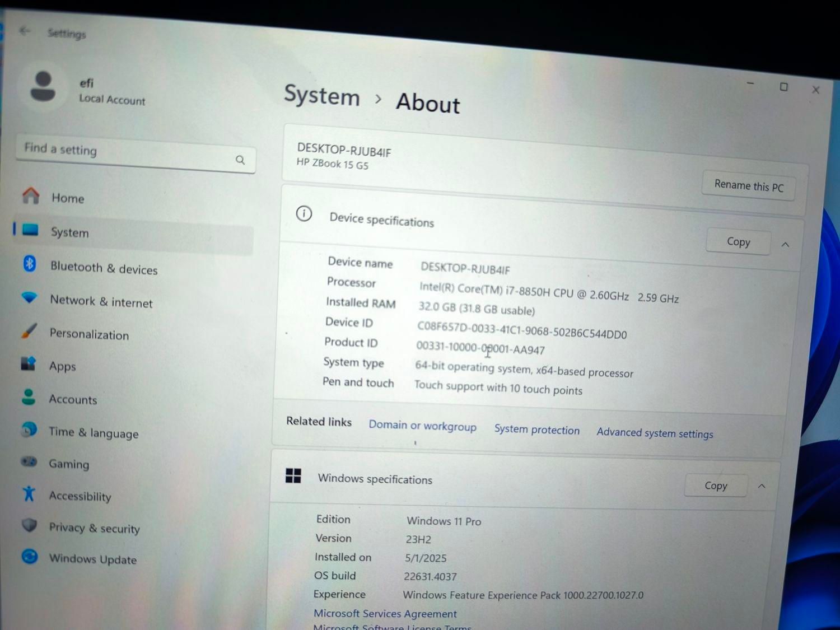Select the 64-bit operating system text
Viewport: 840px width, 630px height.
(x=524, y=370)
